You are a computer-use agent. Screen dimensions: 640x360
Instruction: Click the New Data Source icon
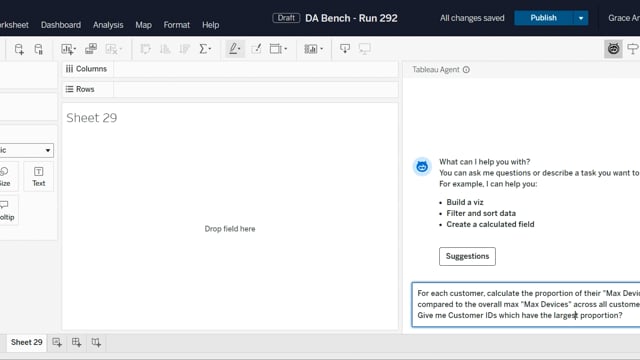[x=19, y=49]
